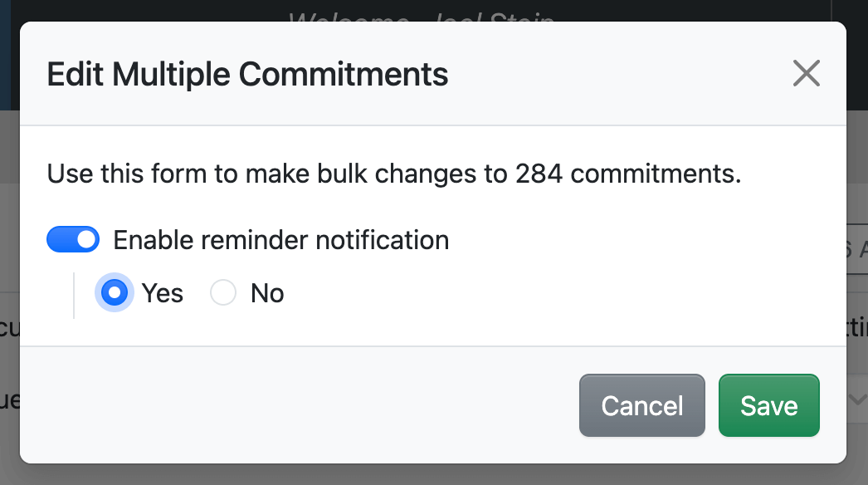Screen dimensions: 868x485
Task: Click the "No" option label text
Action: pyautogui.click(x=267, y=293)
